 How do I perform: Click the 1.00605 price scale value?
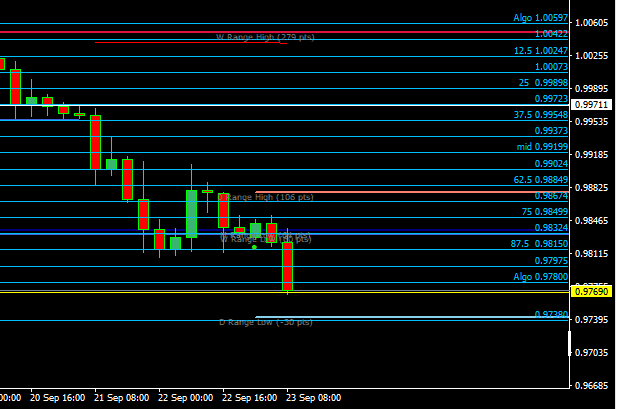pos(591,23)
